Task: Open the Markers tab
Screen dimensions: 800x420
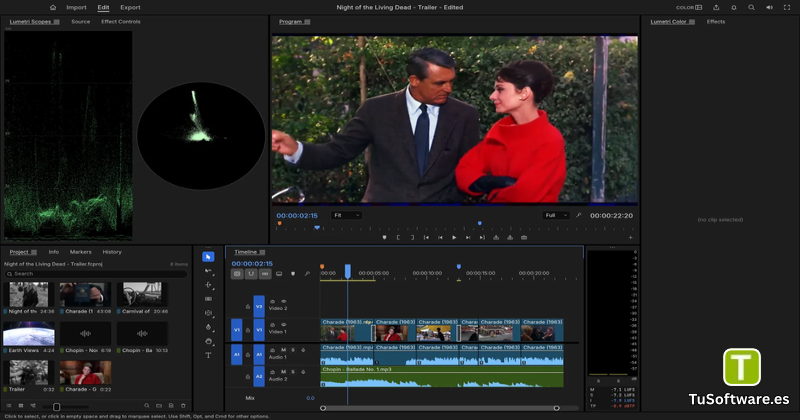Action: click(x=81, y=252)
